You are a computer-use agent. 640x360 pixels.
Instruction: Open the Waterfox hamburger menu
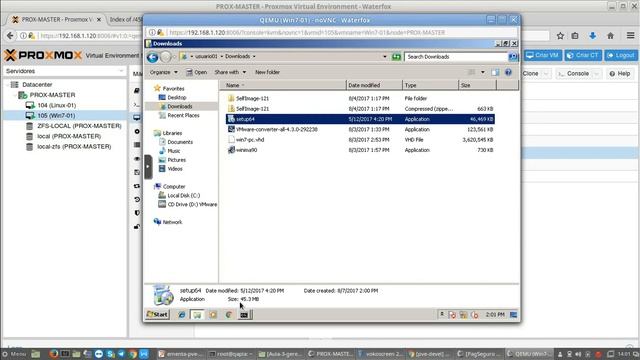[631, 36]
